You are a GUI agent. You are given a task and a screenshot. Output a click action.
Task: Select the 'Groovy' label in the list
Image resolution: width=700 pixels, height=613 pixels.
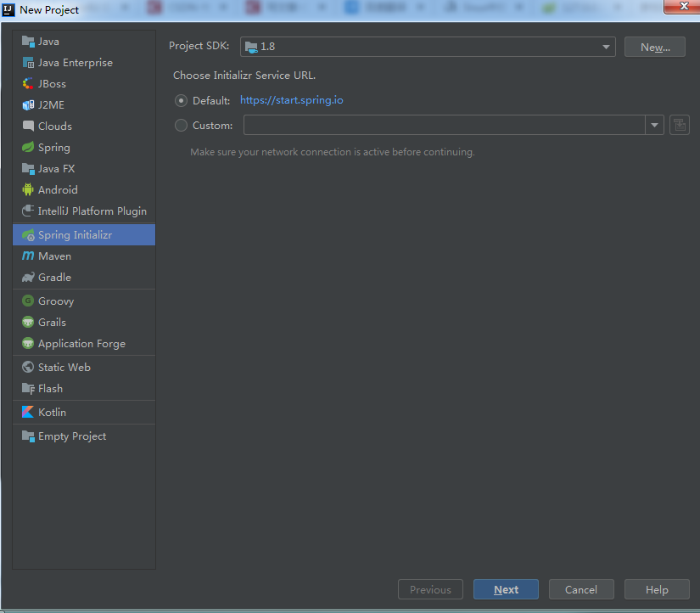56,301
